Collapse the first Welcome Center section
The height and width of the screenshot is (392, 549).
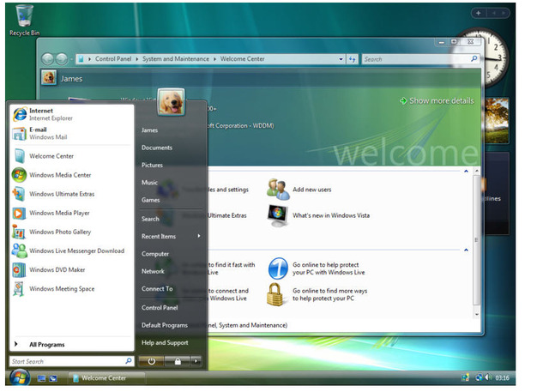pos(466,172)
